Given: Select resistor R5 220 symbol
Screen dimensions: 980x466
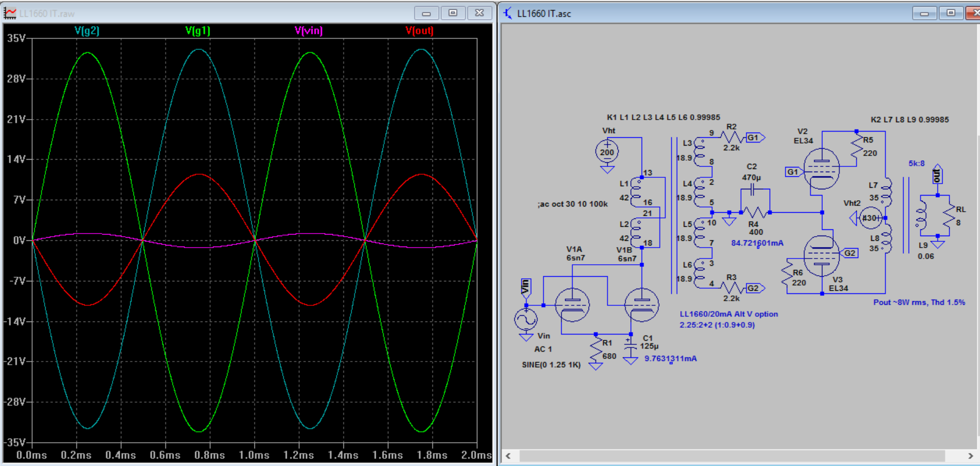Looking at the screenshot, I should pos(857,146).
